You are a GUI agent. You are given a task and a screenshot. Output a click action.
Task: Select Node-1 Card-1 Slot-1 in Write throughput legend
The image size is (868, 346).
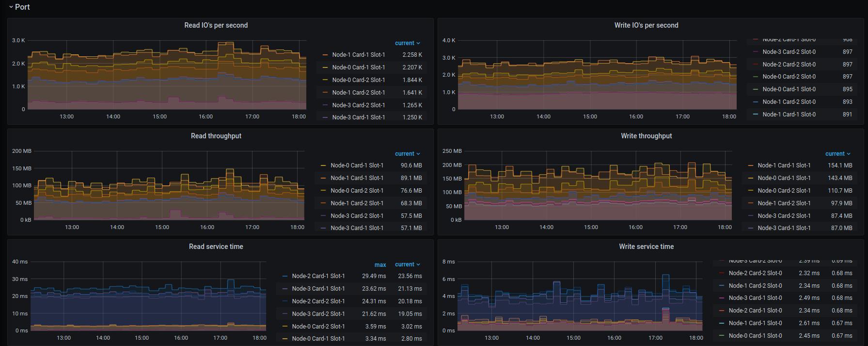(784, 165)
